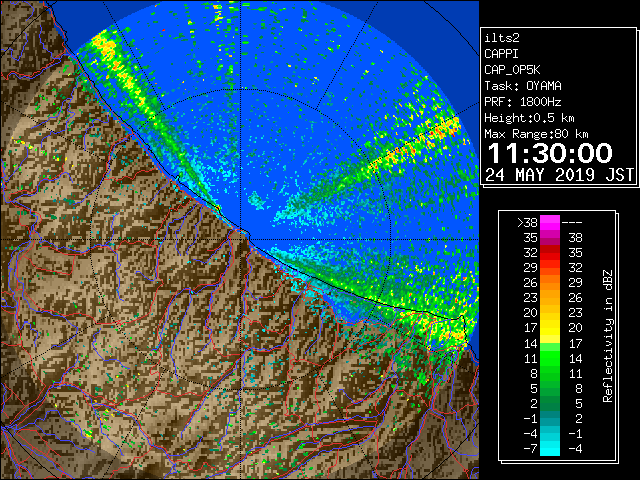640x480 pixels.
Task: Click the vertical 'Reflectivity in dBZ' label
Action: (x=608, y=336)
